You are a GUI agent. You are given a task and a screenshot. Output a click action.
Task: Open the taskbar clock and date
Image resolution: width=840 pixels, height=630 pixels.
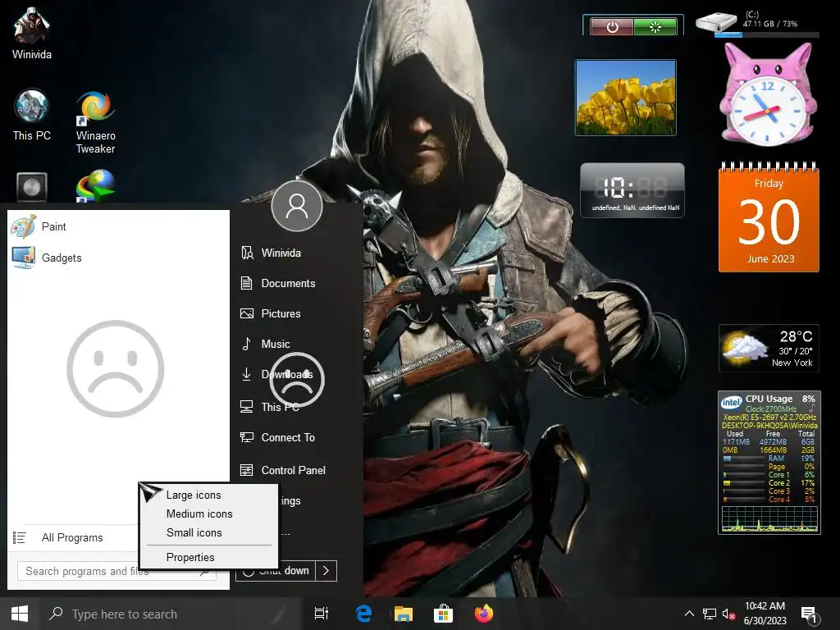[765, 614]
